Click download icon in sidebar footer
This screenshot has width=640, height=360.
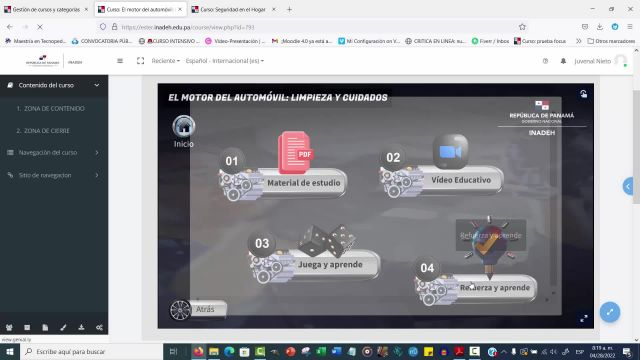click(81, 327)
